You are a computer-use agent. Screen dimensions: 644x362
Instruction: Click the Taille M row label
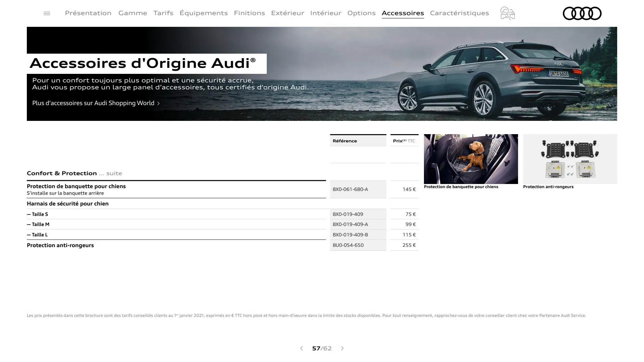tap(38, 224)
